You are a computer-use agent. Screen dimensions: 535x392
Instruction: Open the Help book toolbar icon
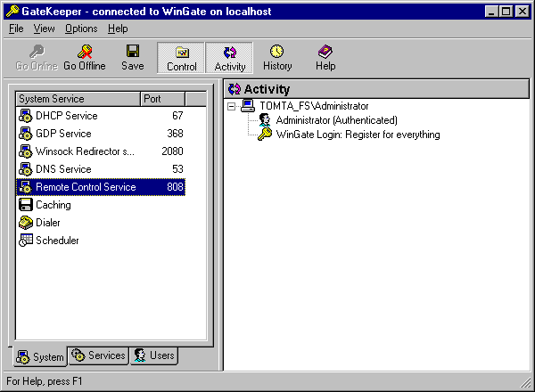325,52
